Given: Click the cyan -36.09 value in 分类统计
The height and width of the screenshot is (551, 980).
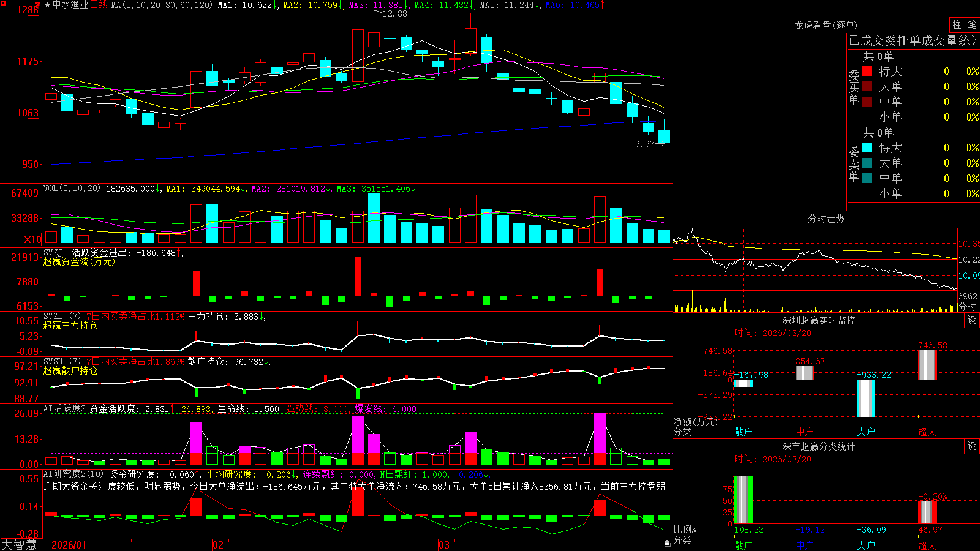Looking at the screenshot, I should coord(872,530).
